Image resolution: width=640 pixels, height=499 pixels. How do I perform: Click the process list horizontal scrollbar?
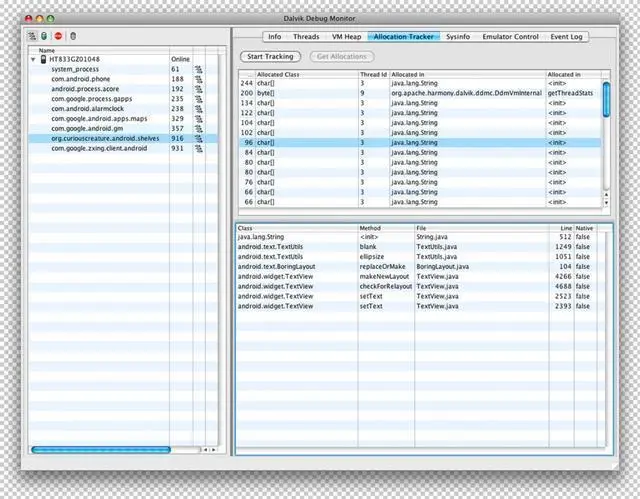click(x=101, y=450)
